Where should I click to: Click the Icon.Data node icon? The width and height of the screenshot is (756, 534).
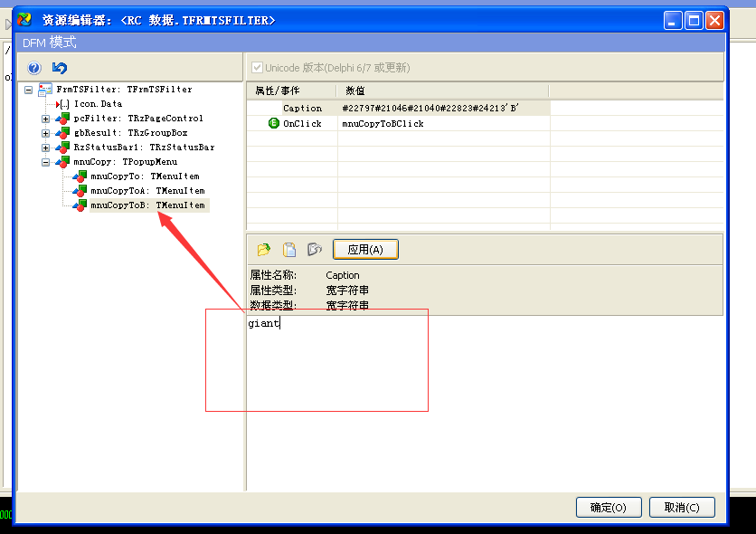click(63, 104)
